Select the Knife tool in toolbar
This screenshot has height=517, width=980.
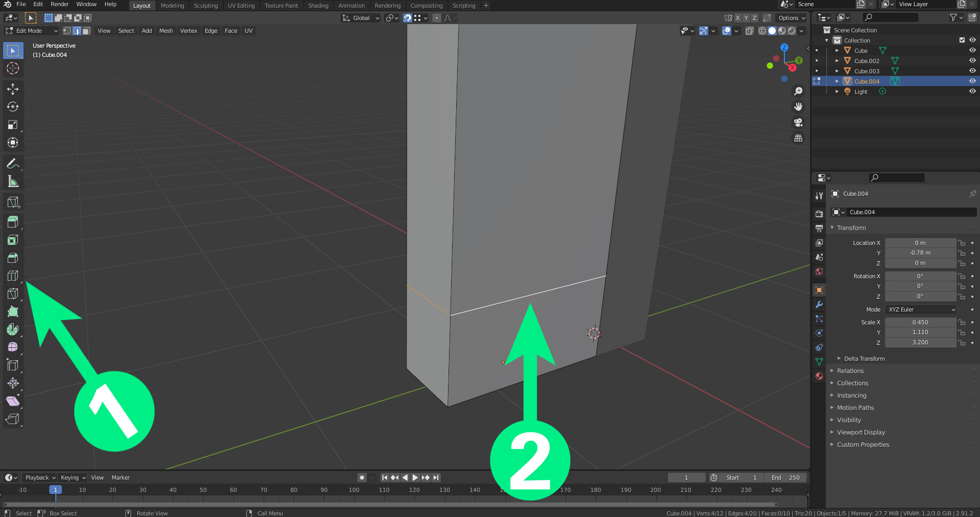(x=13, y=294)
